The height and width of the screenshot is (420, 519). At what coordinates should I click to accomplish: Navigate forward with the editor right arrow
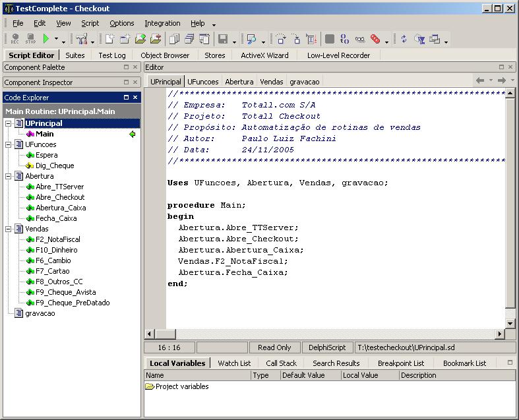pos(502,80)
